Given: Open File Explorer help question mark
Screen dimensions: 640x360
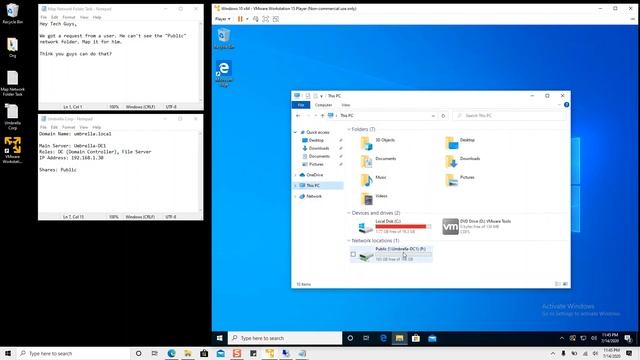Looking at the screenshot, I should tap(566, 105).
